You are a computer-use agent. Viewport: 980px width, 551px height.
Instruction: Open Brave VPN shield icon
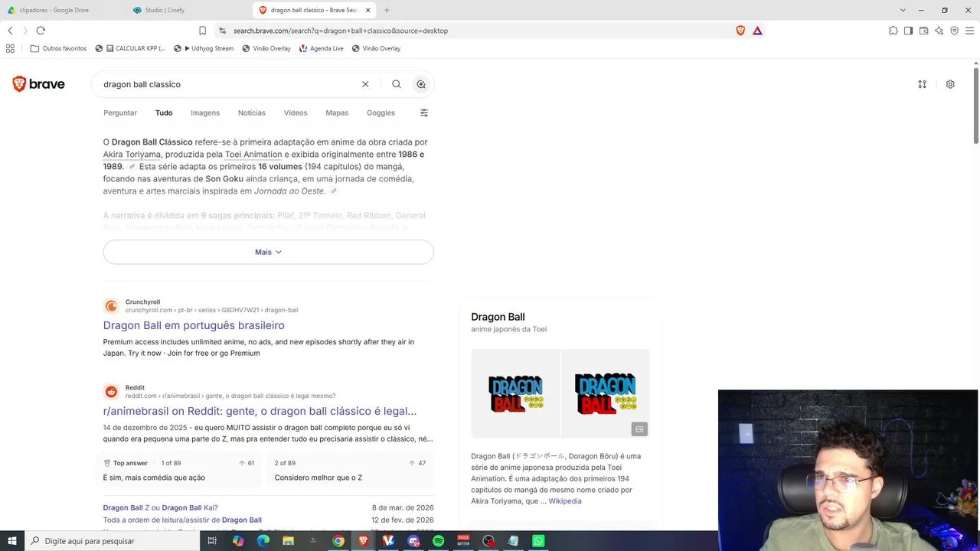coord(954,31)
